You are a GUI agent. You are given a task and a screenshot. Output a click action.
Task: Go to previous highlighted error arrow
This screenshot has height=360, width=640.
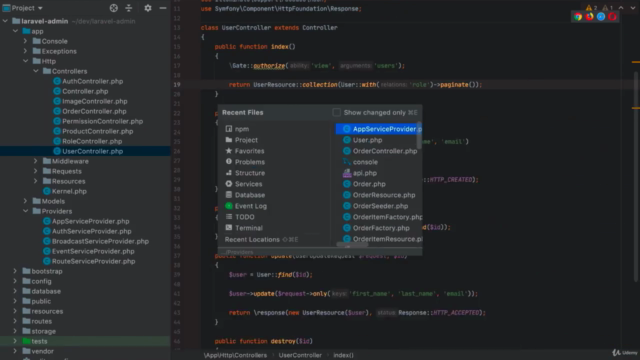click(x=621, y=8)
